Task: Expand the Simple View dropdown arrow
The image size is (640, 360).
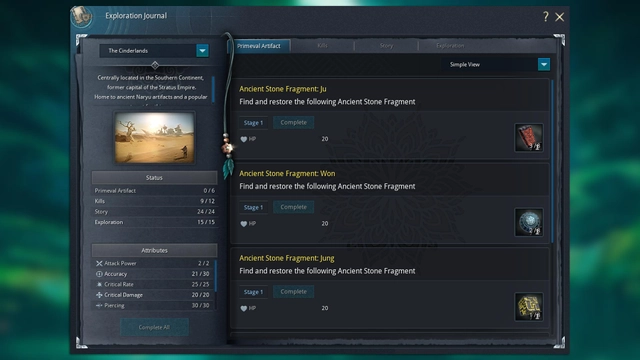Action: [x=544, y=64]
